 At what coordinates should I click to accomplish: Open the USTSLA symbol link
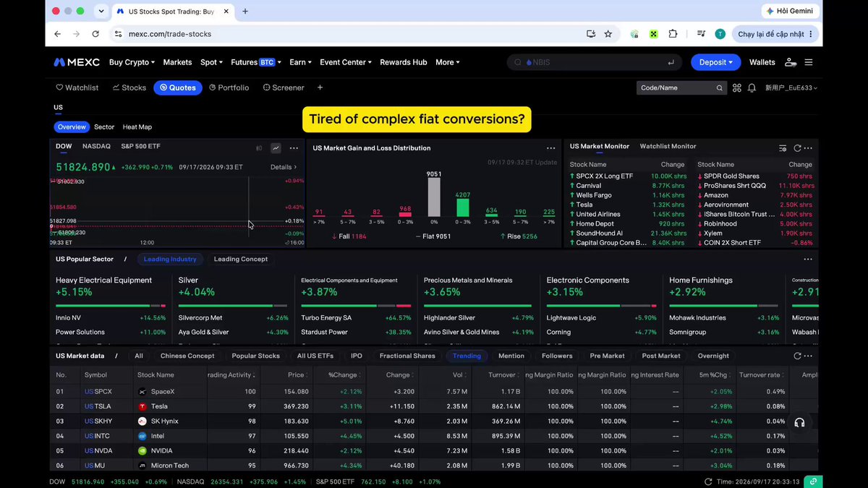tap(98, 406)
